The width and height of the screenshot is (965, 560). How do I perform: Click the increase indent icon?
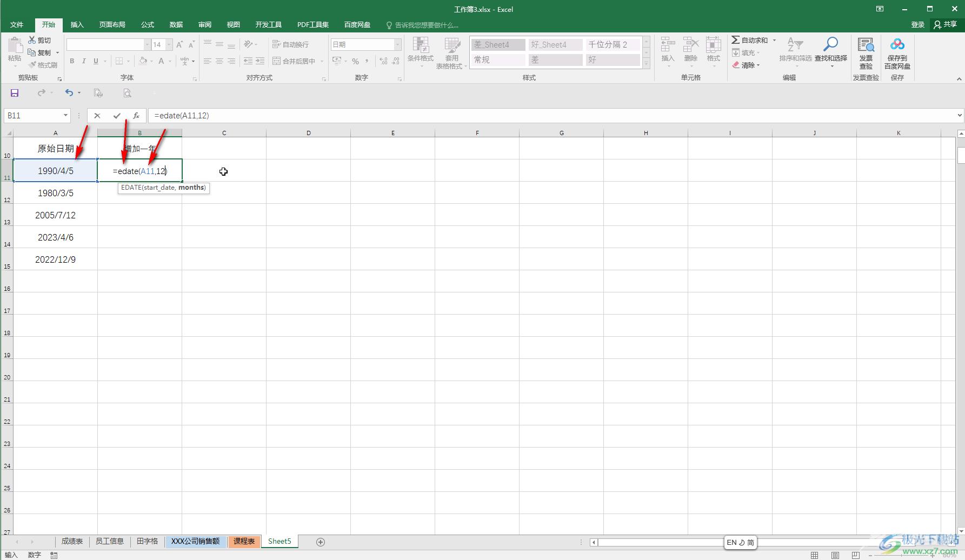point(260,61)
